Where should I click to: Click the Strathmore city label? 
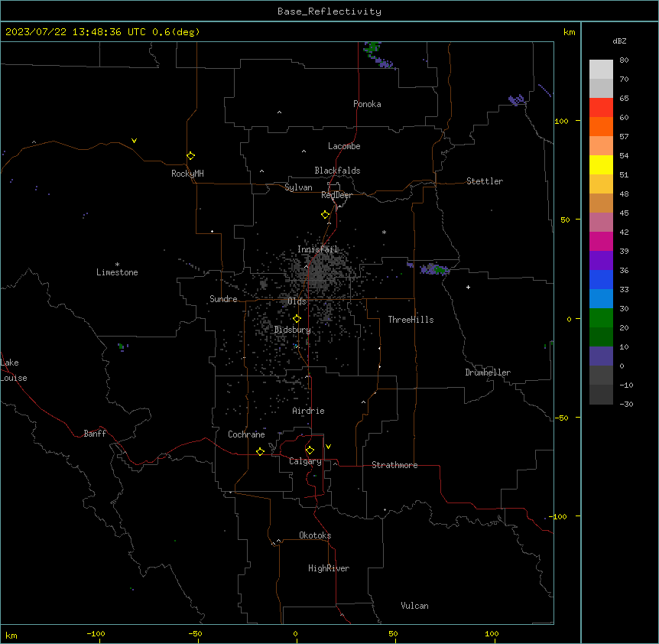point(394,465)
